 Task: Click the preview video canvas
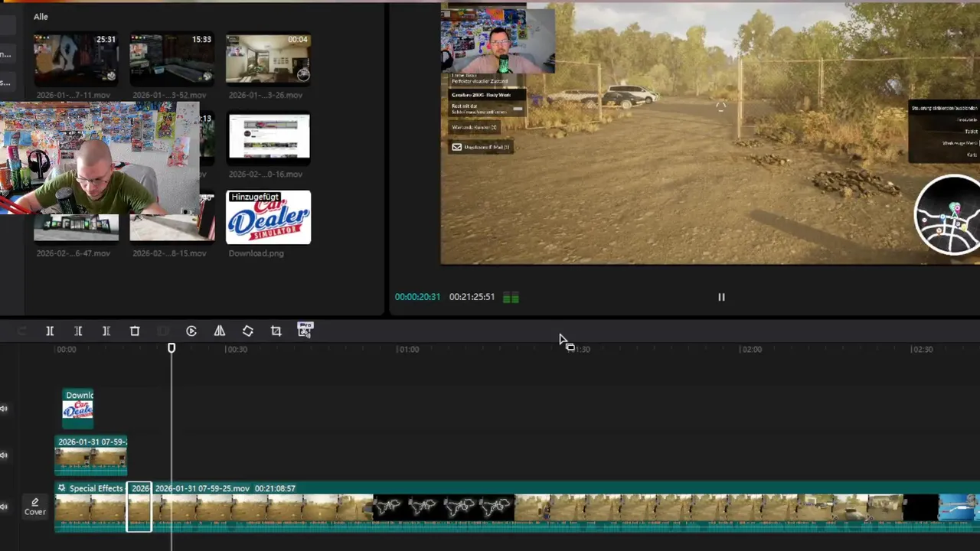point(710,134)
